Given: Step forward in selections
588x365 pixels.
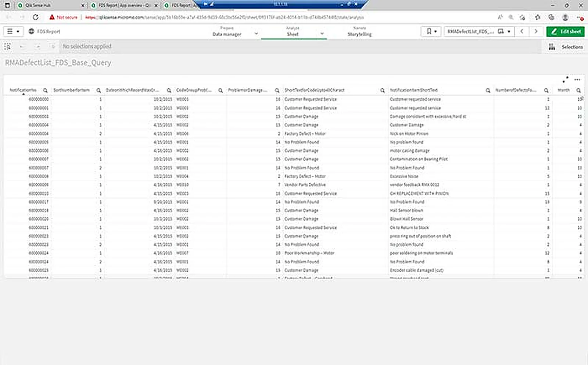Looking at the screenshot, I should coord(38,47).
